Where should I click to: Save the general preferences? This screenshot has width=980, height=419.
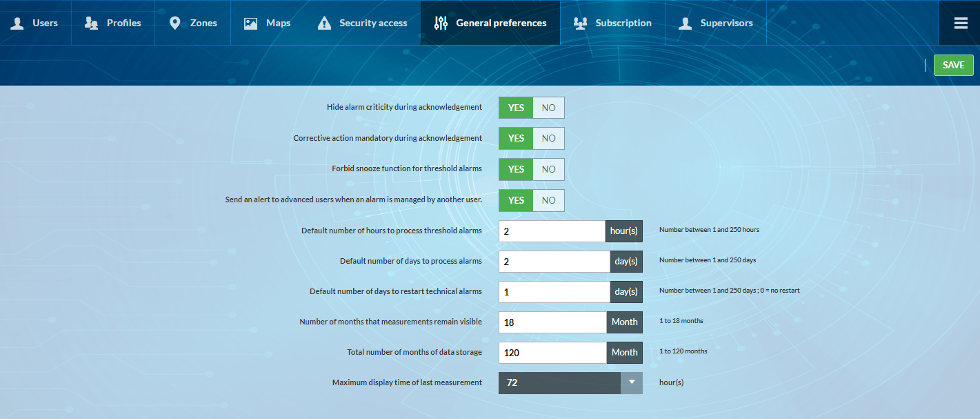tap(954, 65)
